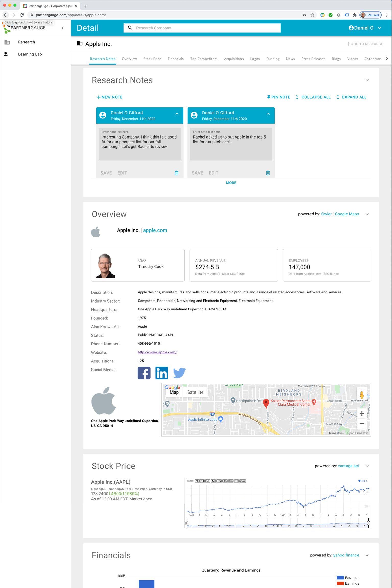Toggle the Price series in chart legend
This screenshot has height=588, width=392.
click(x=362, y=481)
